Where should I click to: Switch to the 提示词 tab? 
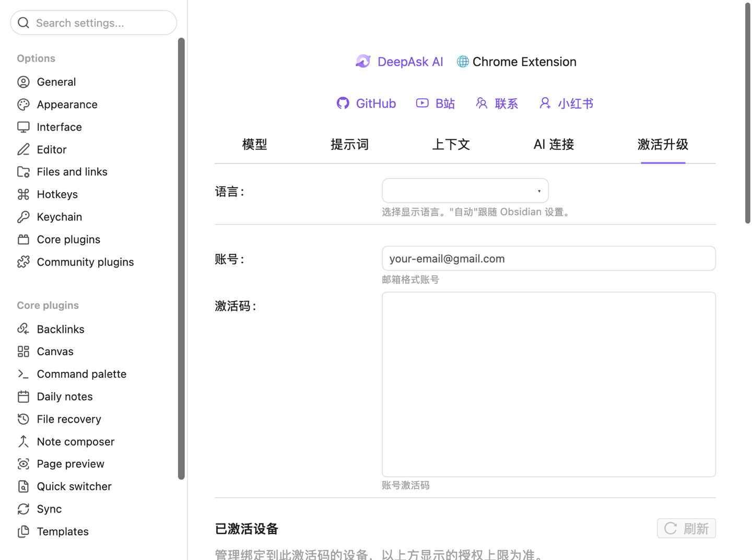(350, 145)
